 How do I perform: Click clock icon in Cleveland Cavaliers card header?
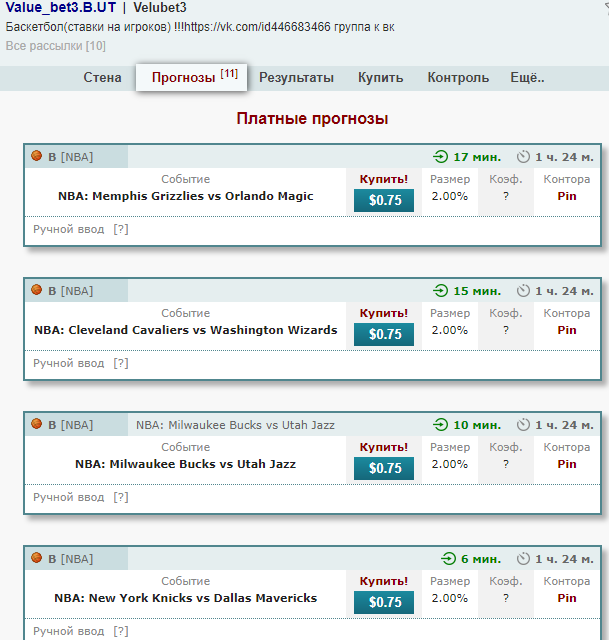[523, 291]
